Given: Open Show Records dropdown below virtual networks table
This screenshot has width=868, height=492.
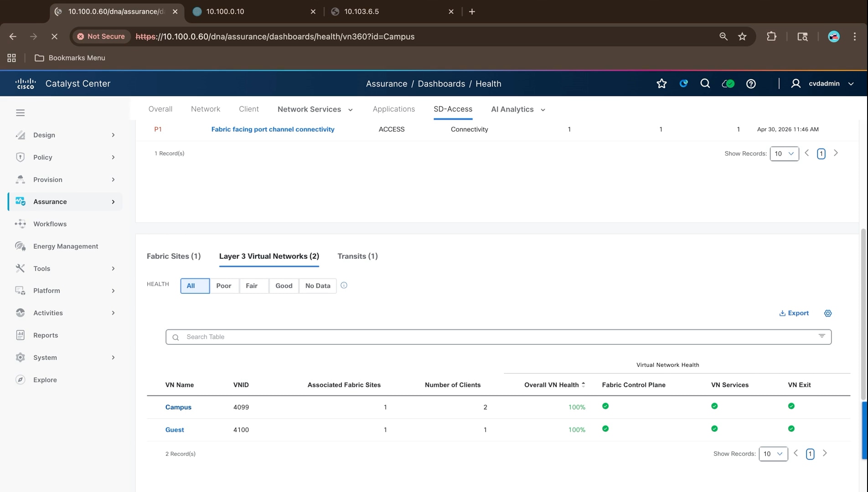Looking at the screenshot, I should tap(773, 454).
